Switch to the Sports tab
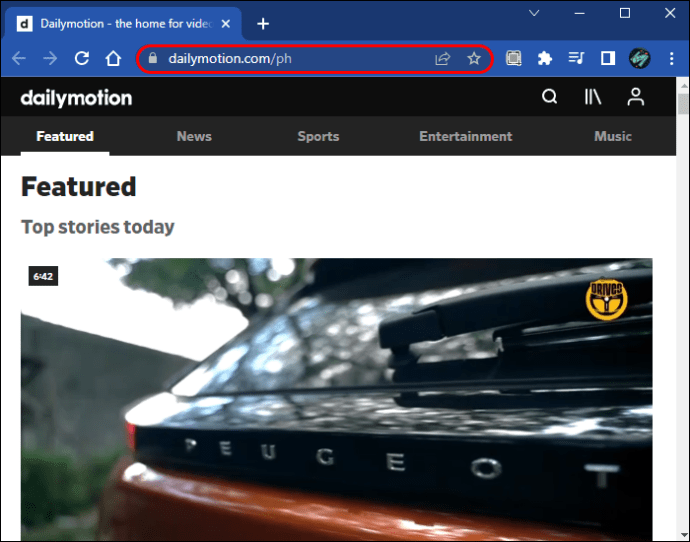 click(318, 136)
